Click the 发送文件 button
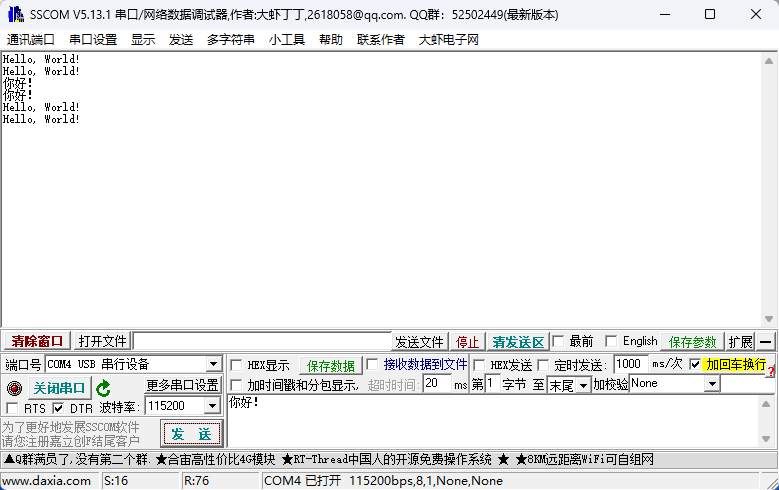 pyautogui.click(x=419, y=342)
